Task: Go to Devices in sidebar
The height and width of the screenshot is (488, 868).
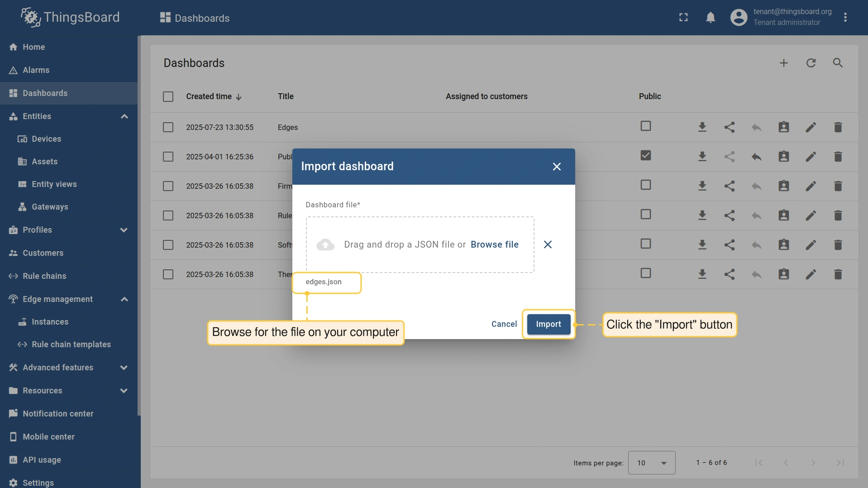Action: (x=46, y=139)
